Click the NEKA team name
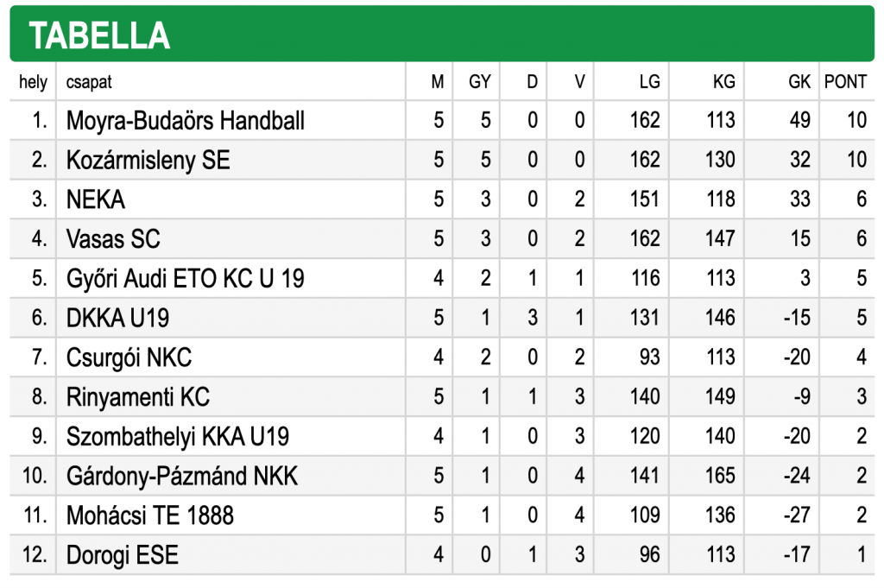 coord(95,199)
